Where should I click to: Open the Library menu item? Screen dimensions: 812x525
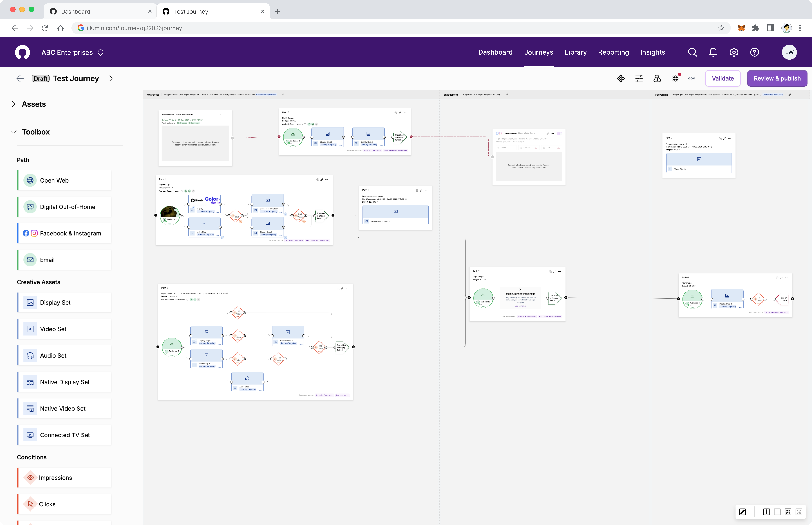click(x=575, y=52)
